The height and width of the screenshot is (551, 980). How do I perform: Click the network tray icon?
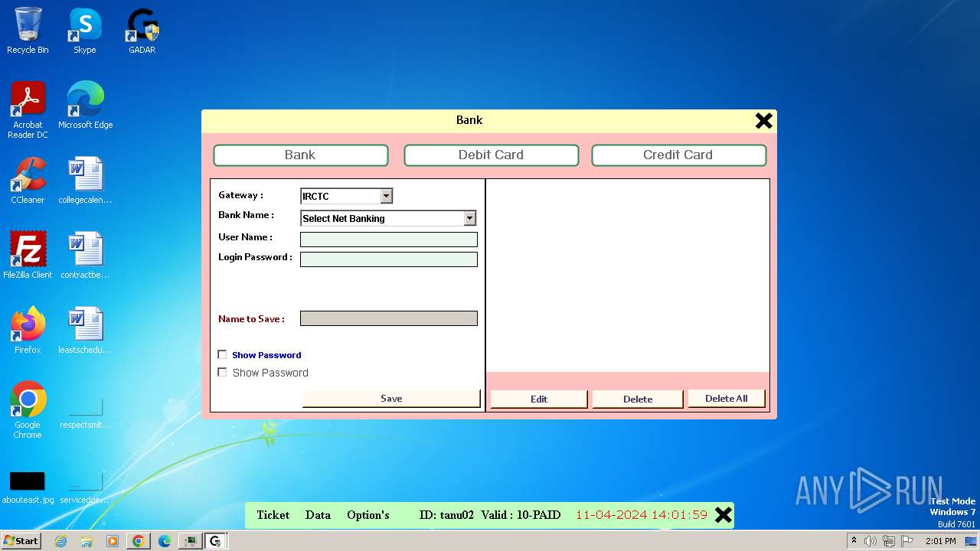(888, 541)
